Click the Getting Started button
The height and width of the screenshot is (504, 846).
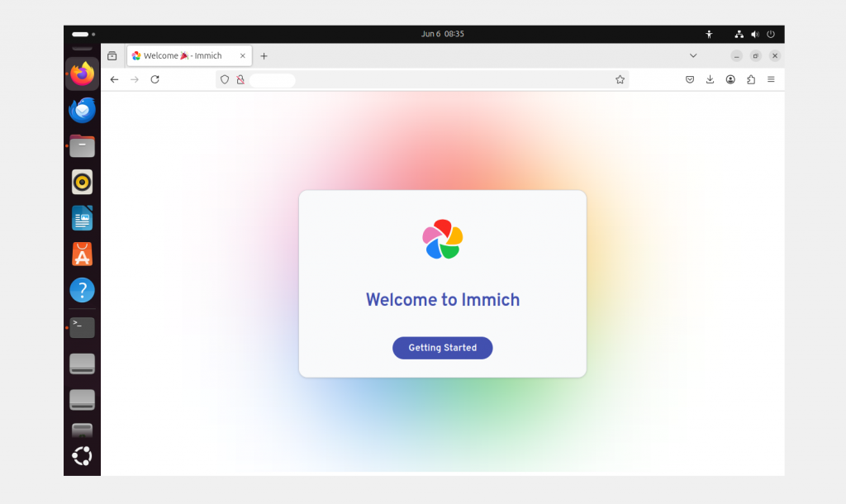pos(443,348)
